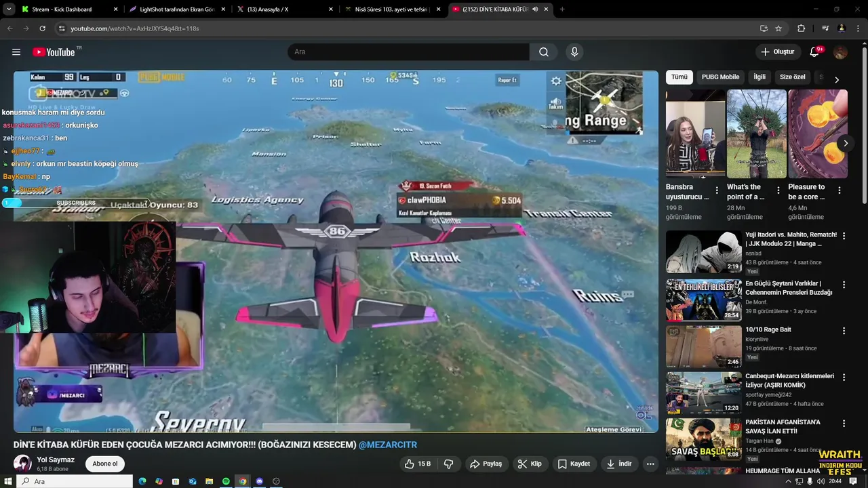Open options for 10/10 Rage Bait video
Viewport: 868px width, 488px height.
click(844, 331)
